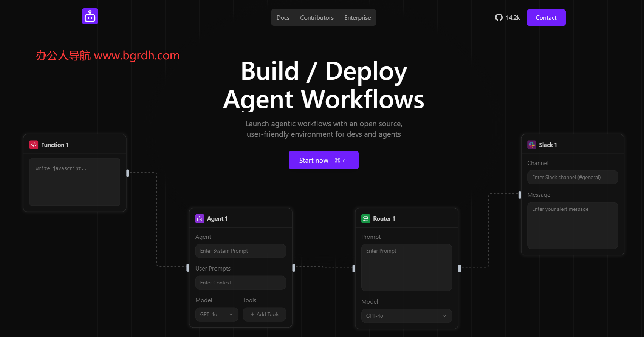The width and height of the screenshot is (644, 337).
Task: Click the green Router 1 icon
Action: (x=365, y=218)
